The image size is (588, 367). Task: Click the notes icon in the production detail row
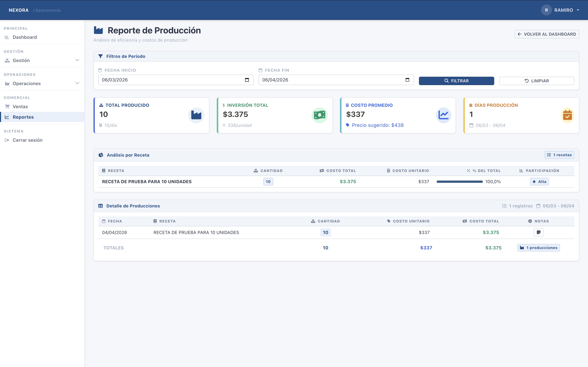538,232
